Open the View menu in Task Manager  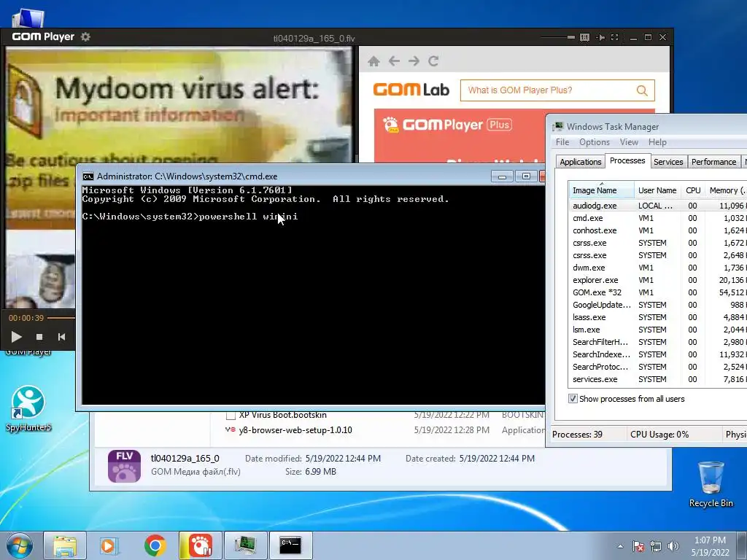click(x=629, y=142)
